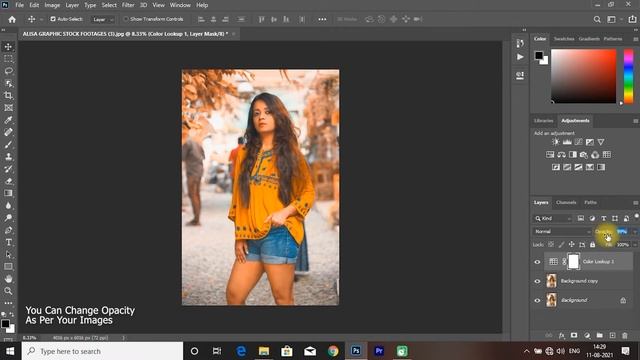
Task: Create a new layer icon
Action: tap(612, 336)
